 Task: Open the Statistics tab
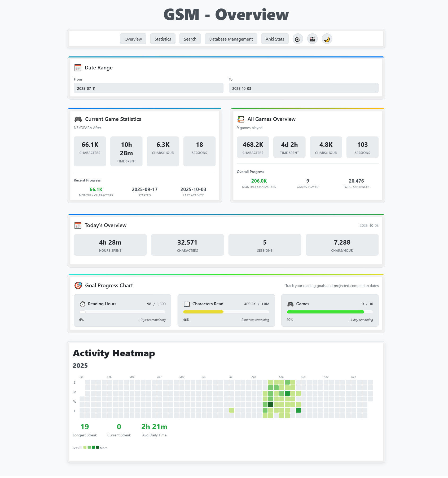pyautogui.click(x=162, y=39)
